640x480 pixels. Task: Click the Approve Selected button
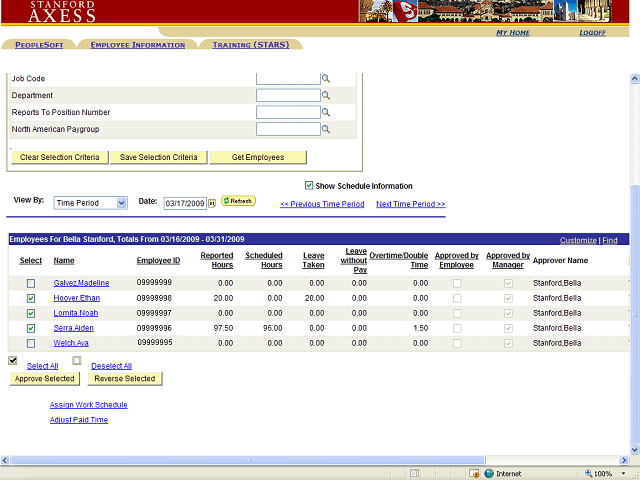tap(45, 379)
